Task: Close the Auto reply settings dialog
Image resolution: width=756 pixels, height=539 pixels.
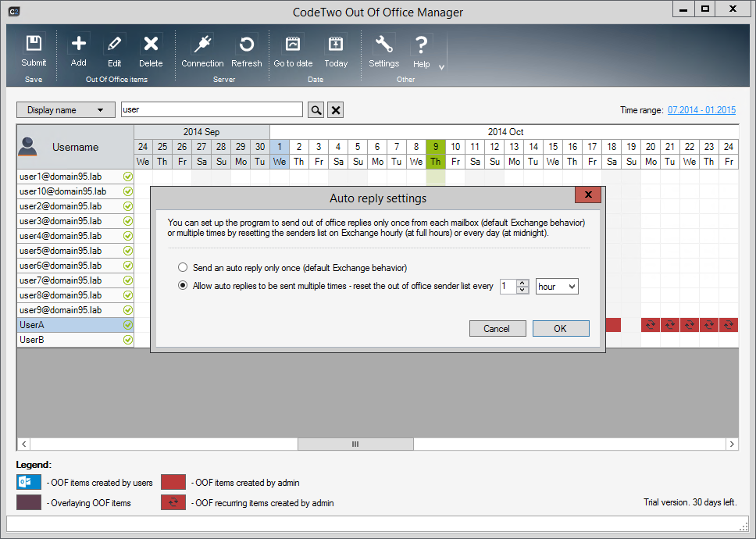Action: point(588,195)
